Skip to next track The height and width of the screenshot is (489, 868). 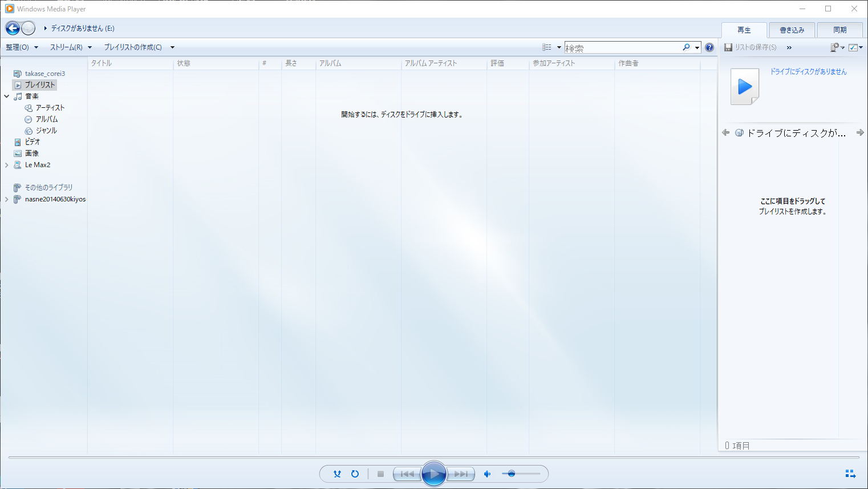461,474
